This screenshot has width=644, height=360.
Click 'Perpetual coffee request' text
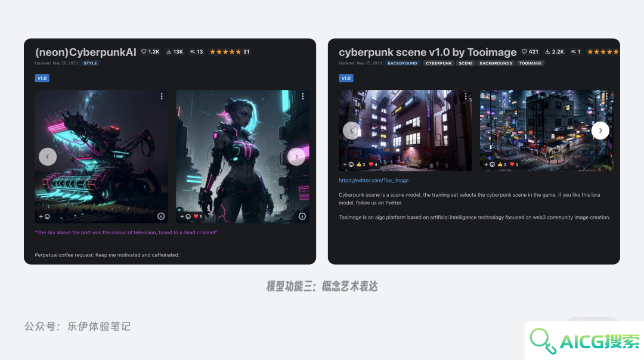tap(64, 255)
